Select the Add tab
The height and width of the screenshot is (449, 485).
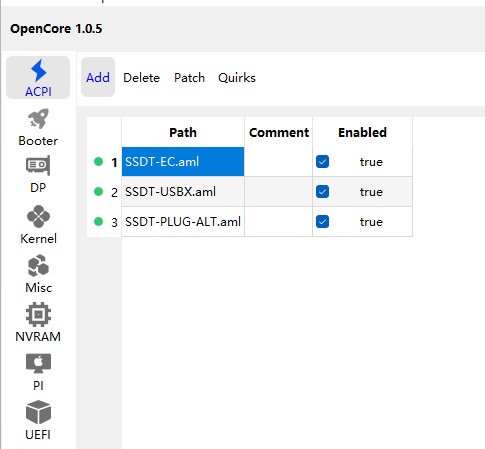98,77
